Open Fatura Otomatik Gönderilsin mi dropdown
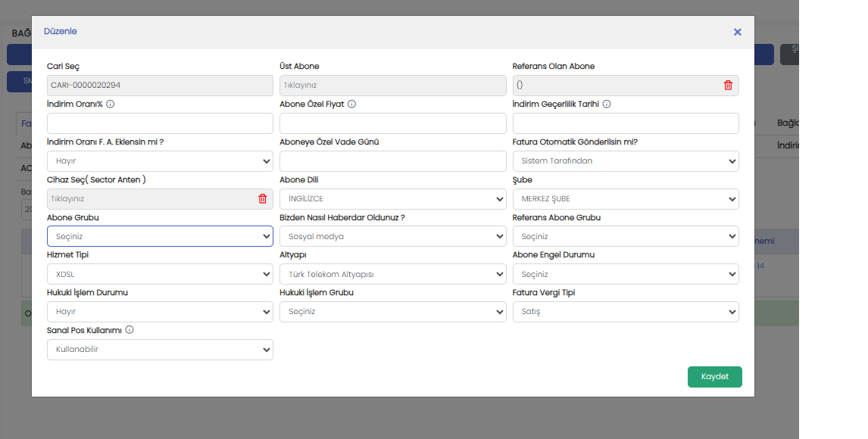 [625, 161]
